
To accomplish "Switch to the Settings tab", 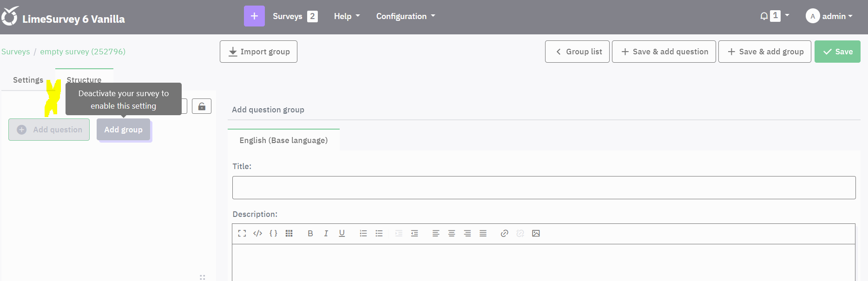I will pyautogui.click(x=28, y=80).
